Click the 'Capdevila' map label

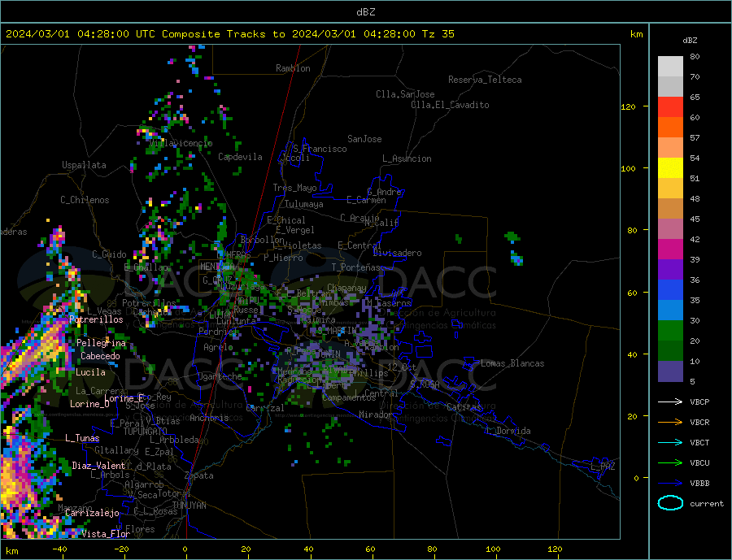click(x=240, y=157)
